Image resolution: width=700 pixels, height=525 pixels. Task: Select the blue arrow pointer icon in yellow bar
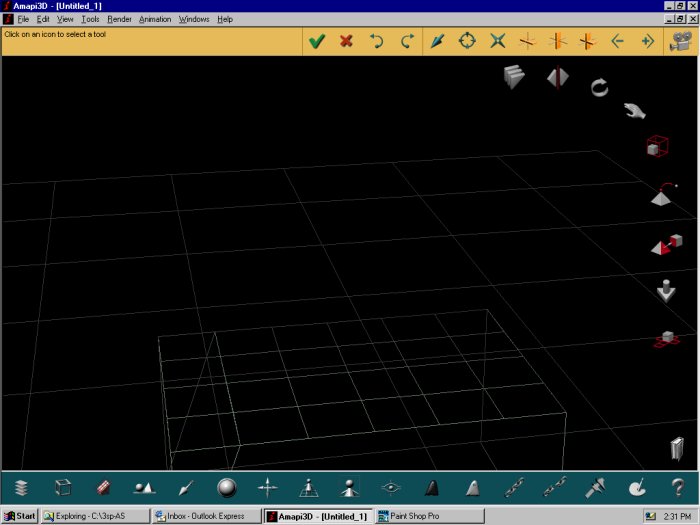438,41
